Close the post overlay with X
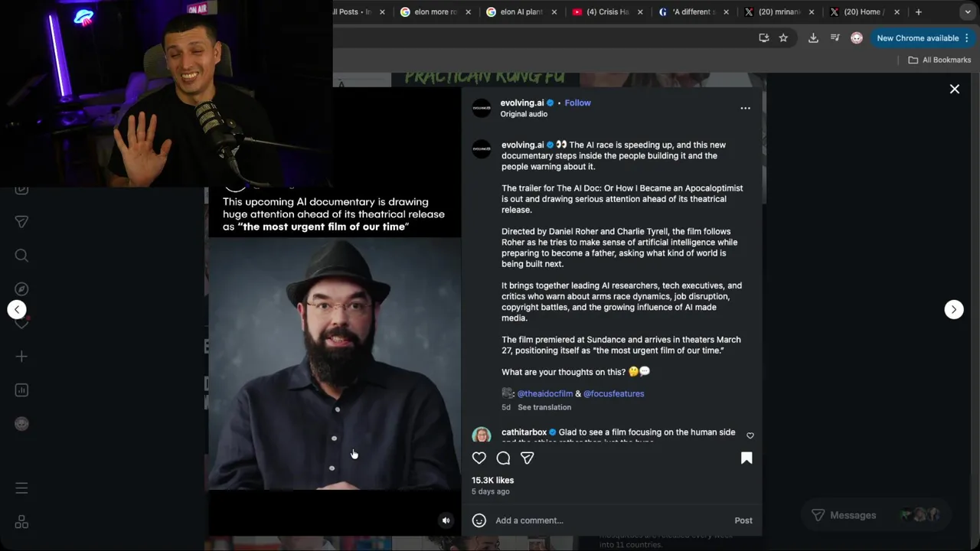 [x=955, y=90]
